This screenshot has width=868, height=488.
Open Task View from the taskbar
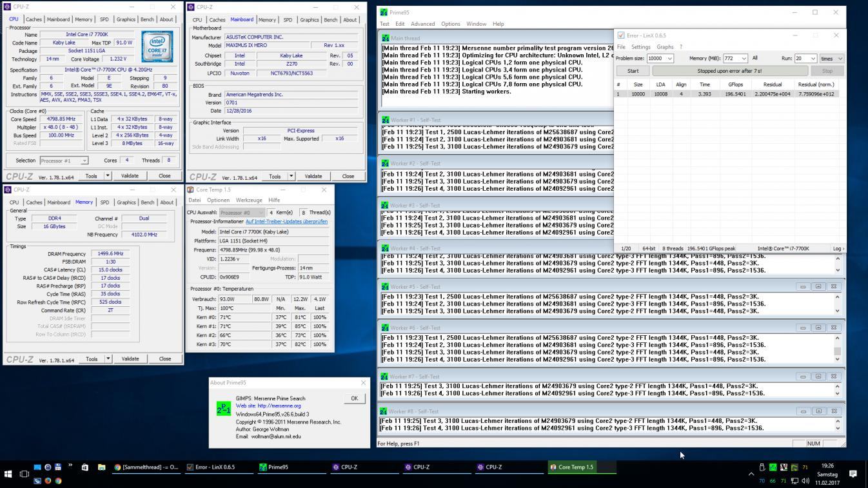pos(25,474)
